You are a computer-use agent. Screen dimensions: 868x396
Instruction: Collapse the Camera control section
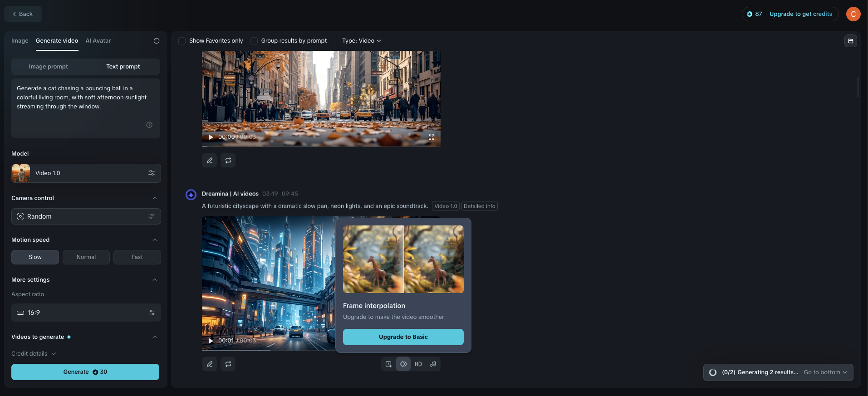(155, 198)
